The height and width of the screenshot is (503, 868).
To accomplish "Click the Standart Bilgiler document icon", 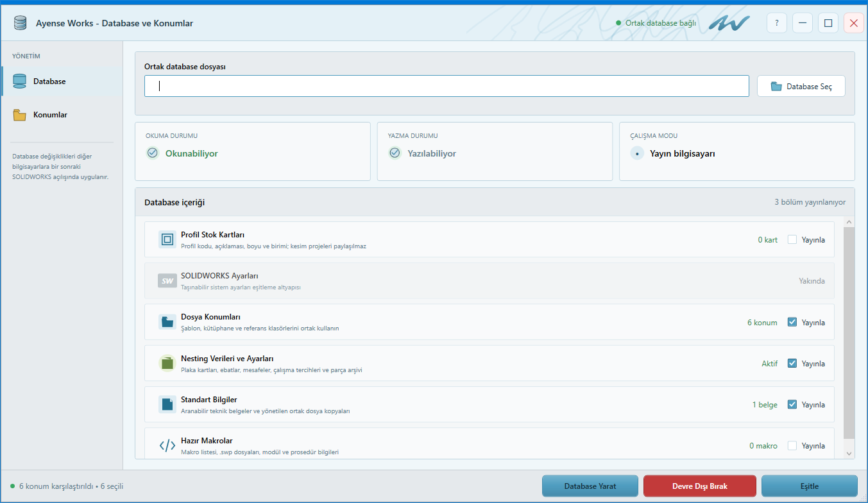I will pos(167,404).
